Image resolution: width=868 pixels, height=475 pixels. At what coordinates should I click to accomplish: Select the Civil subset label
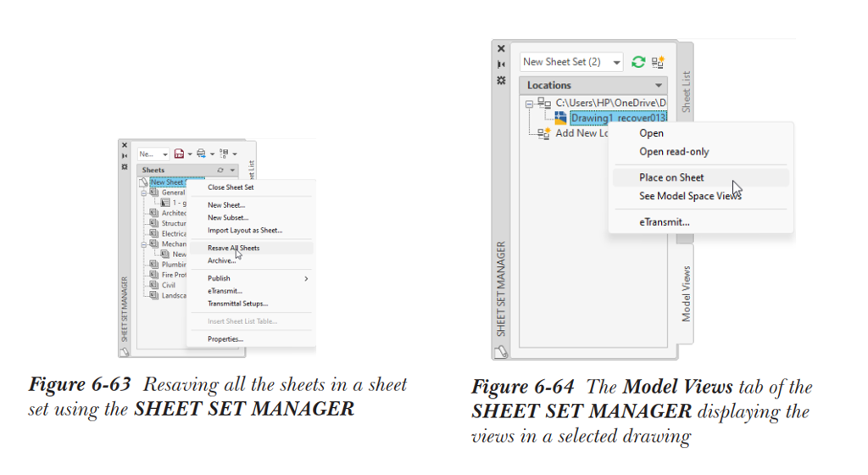click(x=169, y=285)
